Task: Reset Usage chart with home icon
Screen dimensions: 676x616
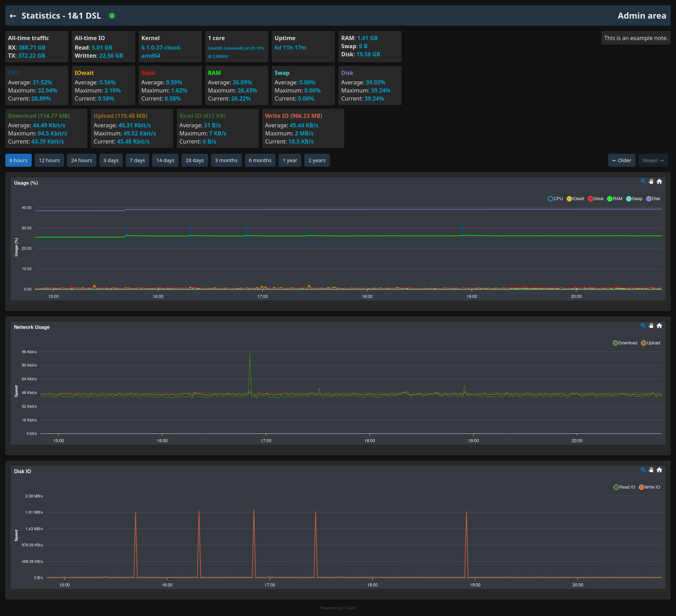Action: coord(659,182)
